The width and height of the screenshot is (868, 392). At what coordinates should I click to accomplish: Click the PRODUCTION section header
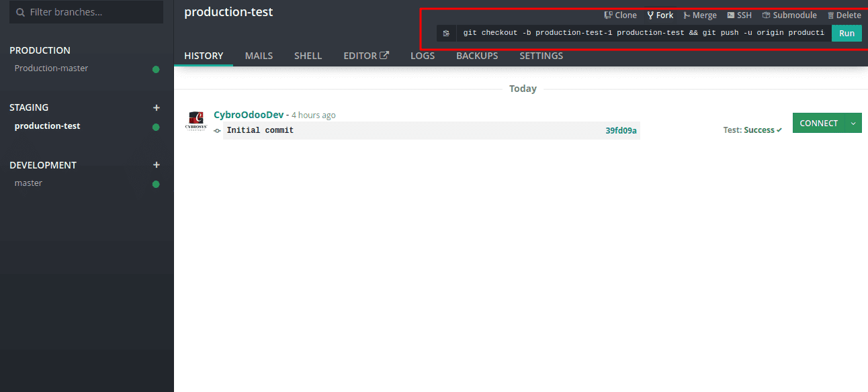coord(40,50)
